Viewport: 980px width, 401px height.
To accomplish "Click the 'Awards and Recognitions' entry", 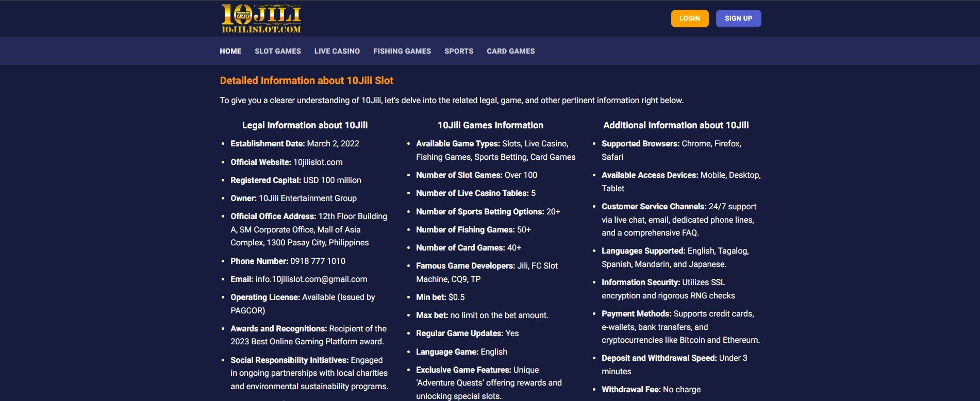I will click(308, 335).
